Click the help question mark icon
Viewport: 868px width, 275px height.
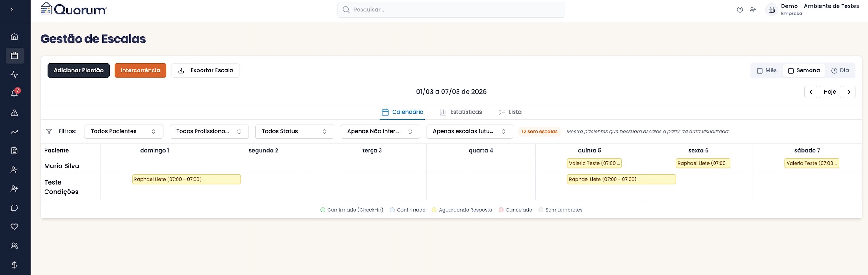[740, 10]
